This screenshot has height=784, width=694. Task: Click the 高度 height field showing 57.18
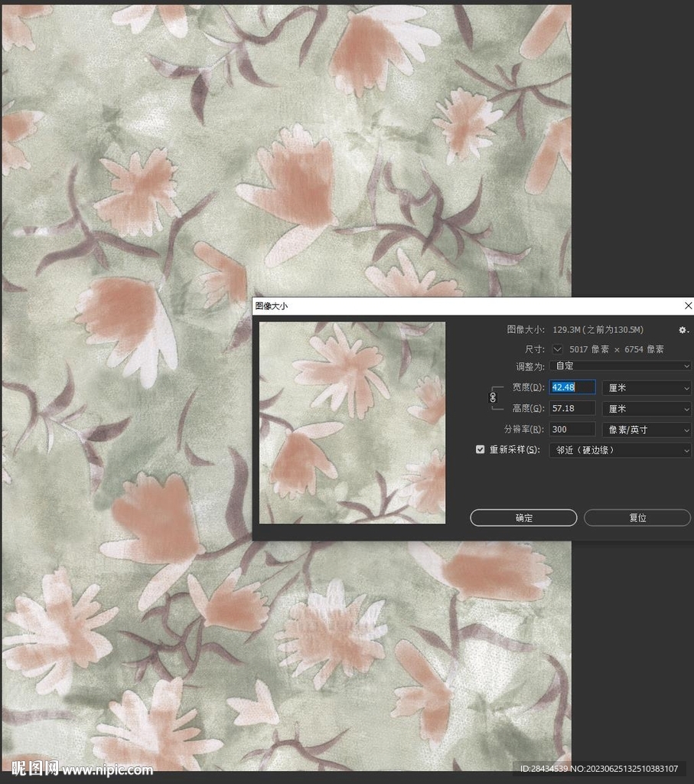(572, 409)
